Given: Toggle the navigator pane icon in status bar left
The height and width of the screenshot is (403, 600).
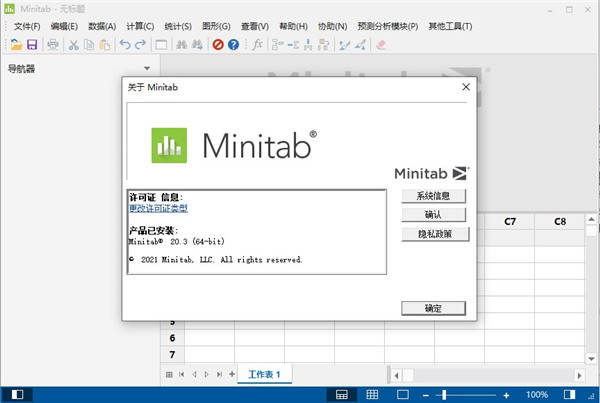Looking at the screenshot, I should 17,395.
